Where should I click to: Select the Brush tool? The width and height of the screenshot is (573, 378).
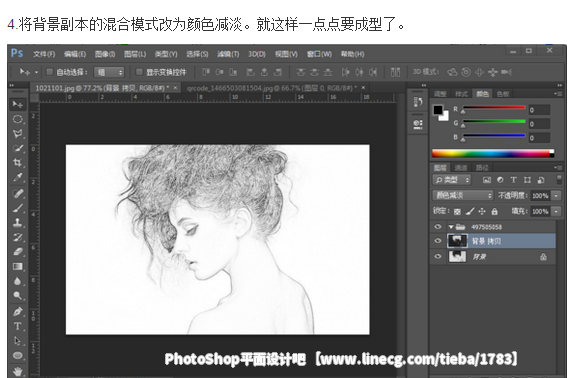tap(18, 208)
